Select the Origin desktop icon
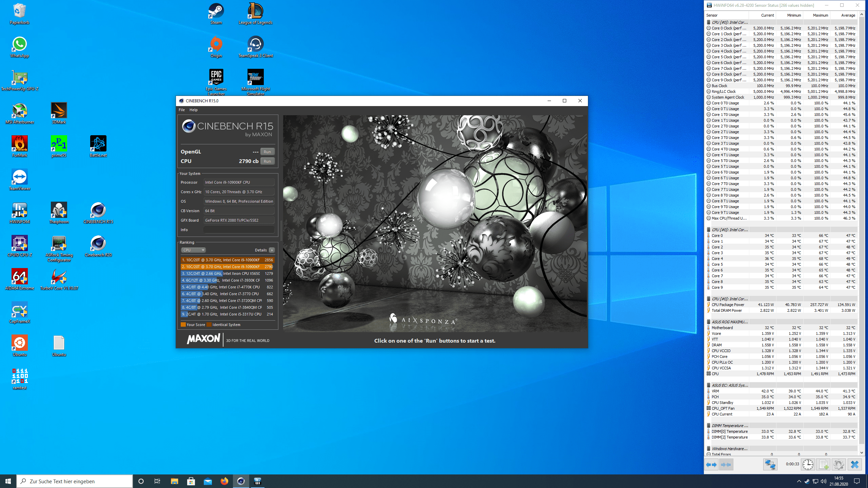Viewport: 868px width, 488px height. tap(216, 47)
